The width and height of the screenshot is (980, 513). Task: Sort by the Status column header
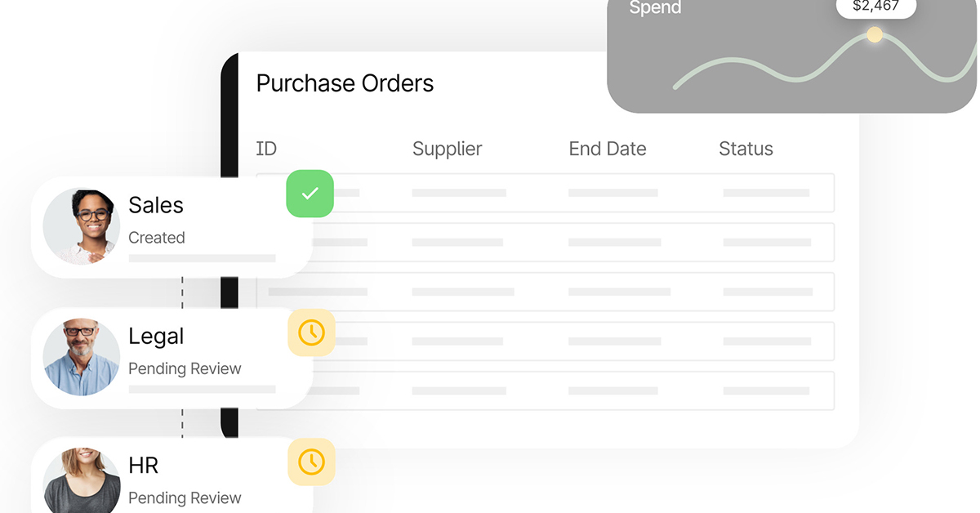point(746,149)
